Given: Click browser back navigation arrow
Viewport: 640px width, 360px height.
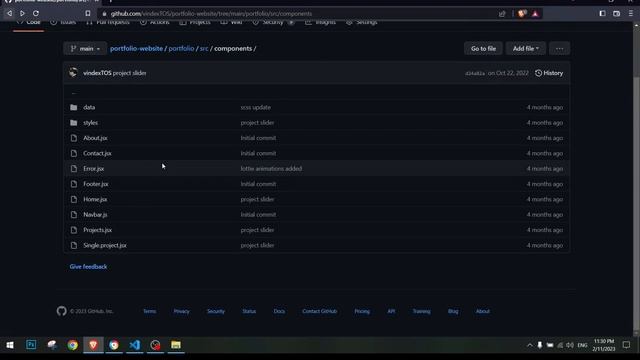Looking at the screenshot, I should [x=9, y=13].
